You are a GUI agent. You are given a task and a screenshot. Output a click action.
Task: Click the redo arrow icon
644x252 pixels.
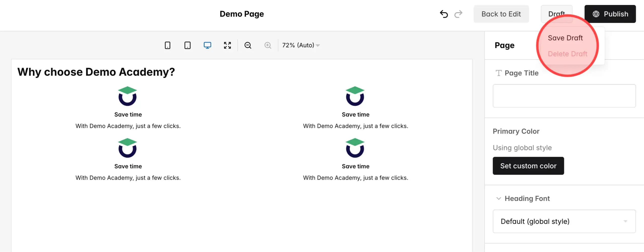(x=458, y=14)
